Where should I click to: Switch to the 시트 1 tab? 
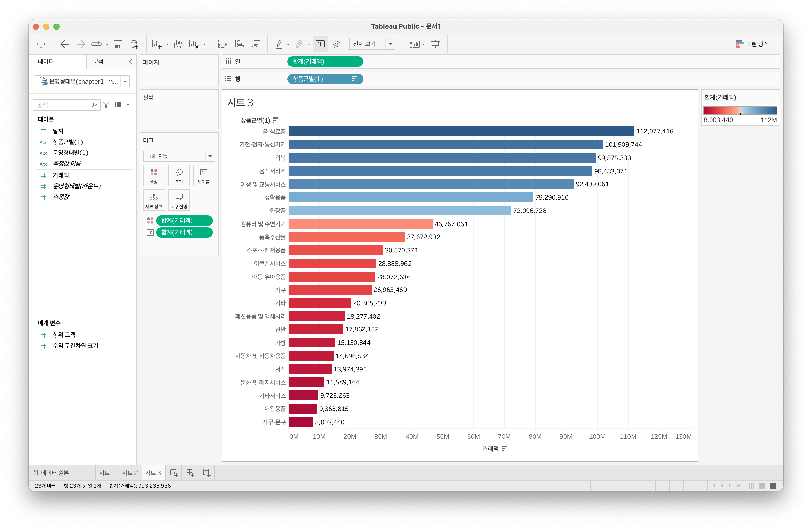tap(107, 473)
